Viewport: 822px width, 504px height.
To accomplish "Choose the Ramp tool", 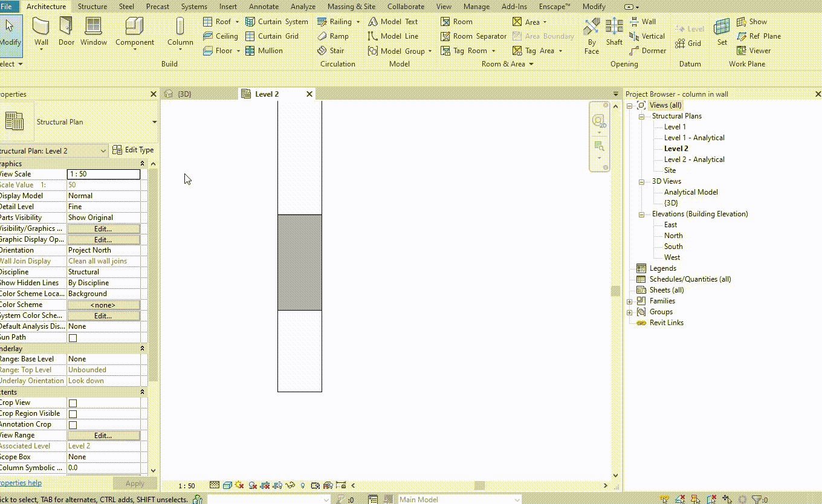I will click(333, 36).
